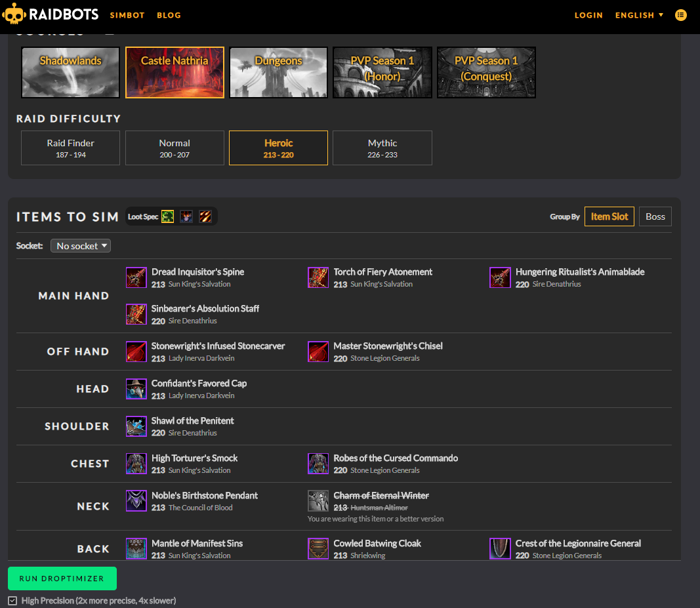
Task: Click Dread Inquisitor's Spine item icon
Action: (x=136, y=277)
